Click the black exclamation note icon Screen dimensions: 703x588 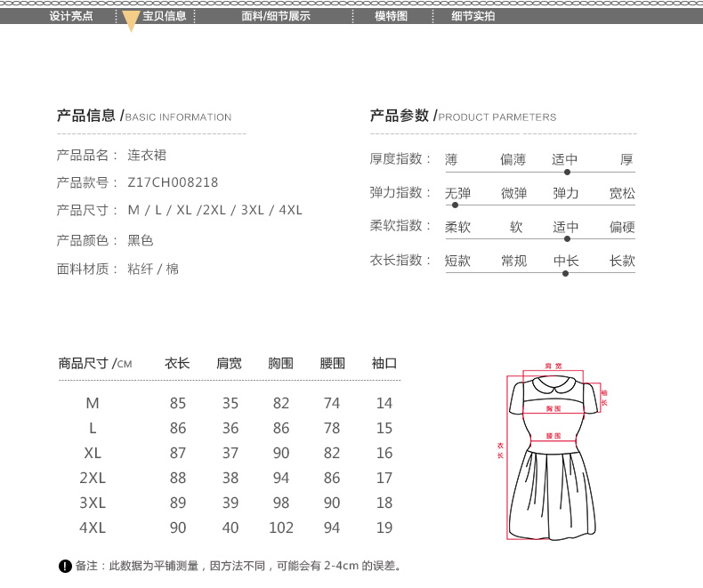coord(65,566)
